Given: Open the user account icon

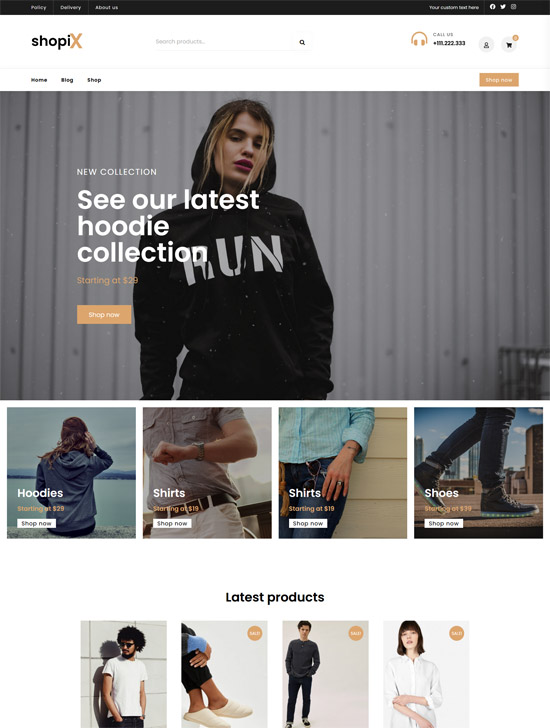Looking at the screenshot, I should [486, 45].
